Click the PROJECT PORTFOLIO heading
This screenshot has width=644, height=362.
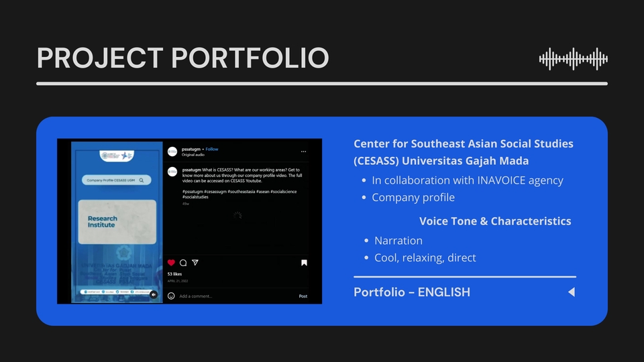pyautogui.click(x=182, y=58)
